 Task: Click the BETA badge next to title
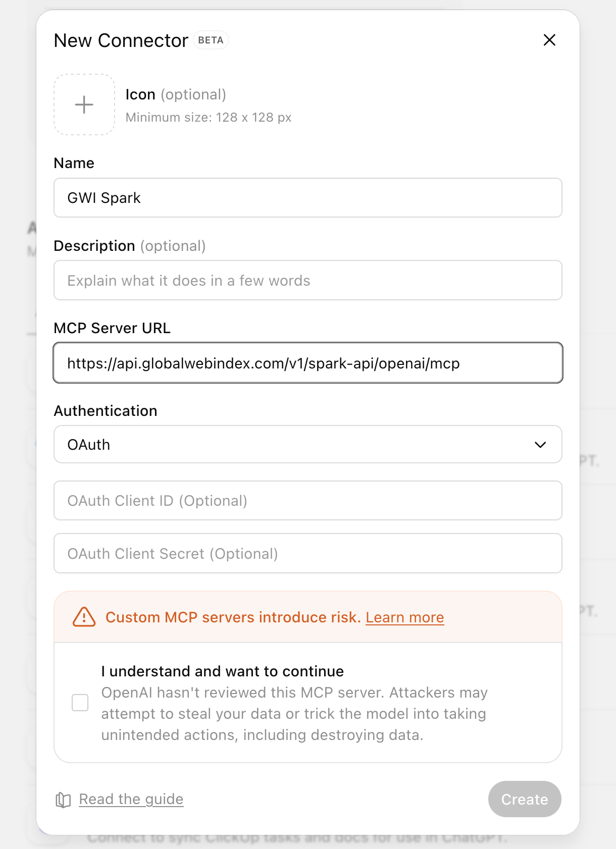(211, 40)
